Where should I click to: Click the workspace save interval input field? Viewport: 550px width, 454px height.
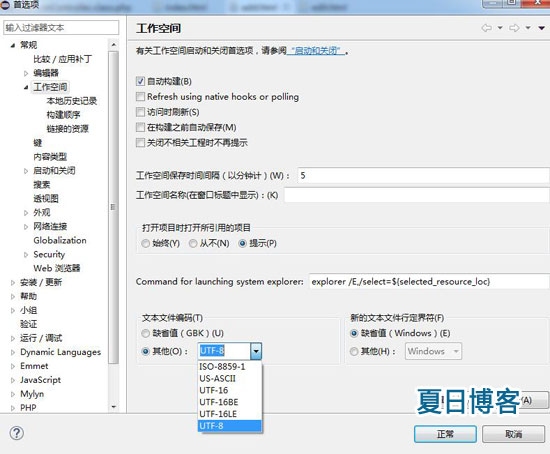pyautogui.click(x=424, y=175)
